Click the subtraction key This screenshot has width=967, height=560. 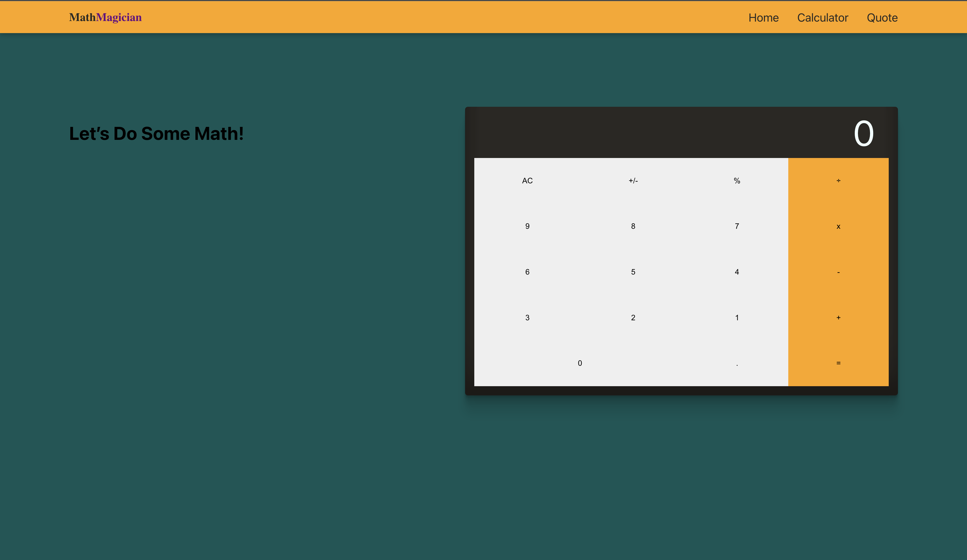click(x=838, y=272)
